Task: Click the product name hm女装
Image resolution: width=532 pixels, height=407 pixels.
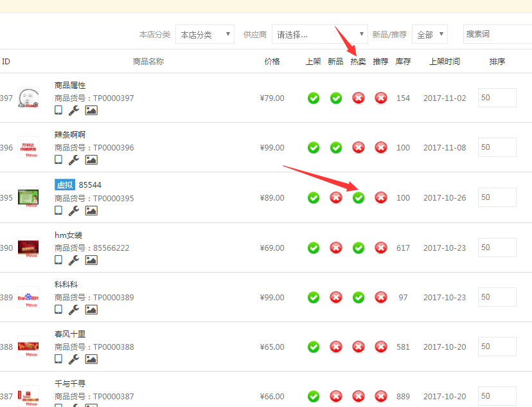Action: pyautogui.click(x=69, y=235)
